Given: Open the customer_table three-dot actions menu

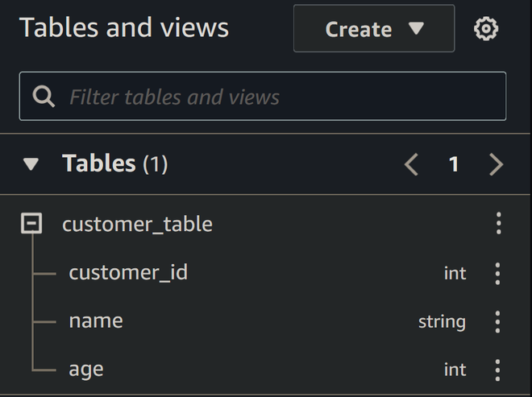Looking at the screenshot, I should pyautogui.click(x=498, y=224).
